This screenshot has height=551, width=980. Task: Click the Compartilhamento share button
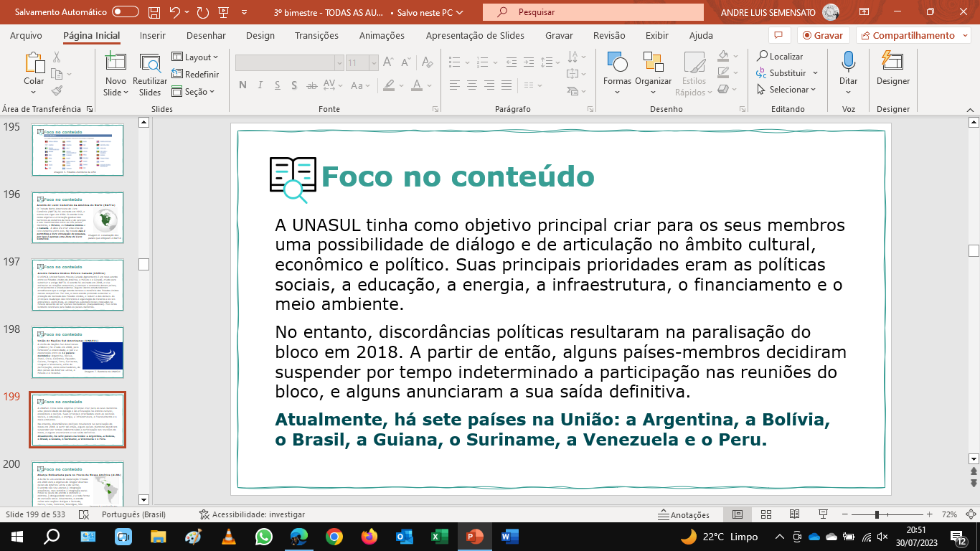pos(913,35)
